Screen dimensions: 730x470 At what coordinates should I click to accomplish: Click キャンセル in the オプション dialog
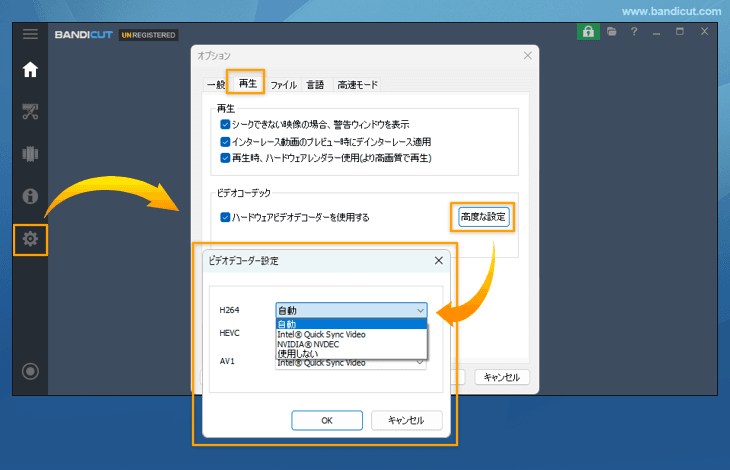[502, 377]
